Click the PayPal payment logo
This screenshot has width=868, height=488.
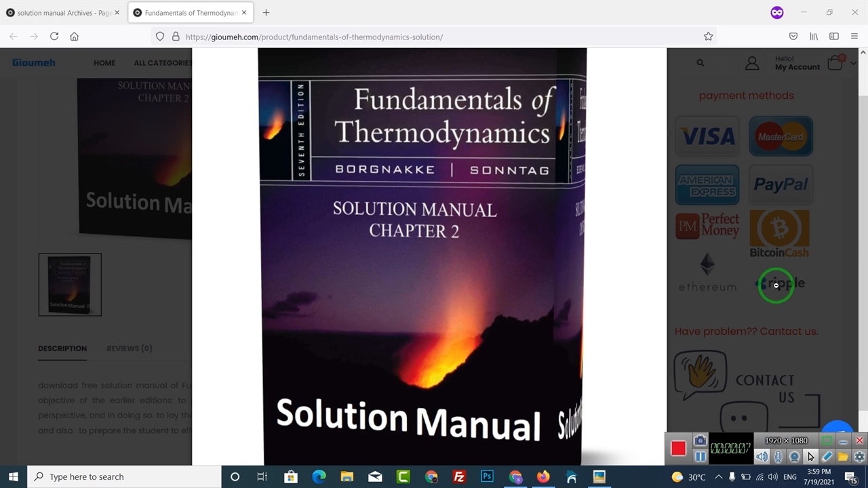pos(781,184)
